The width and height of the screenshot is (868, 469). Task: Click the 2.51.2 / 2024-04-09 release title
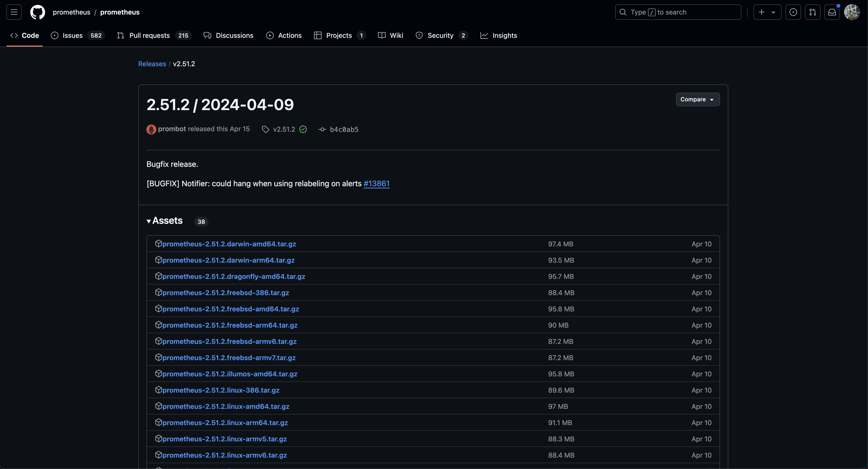tap(220, 105)
